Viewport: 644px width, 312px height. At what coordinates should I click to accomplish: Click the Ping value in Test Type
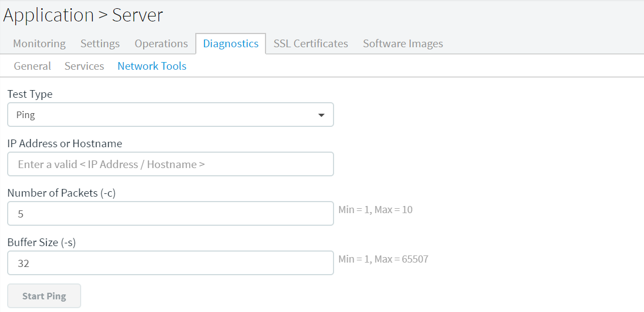point(25,115)
